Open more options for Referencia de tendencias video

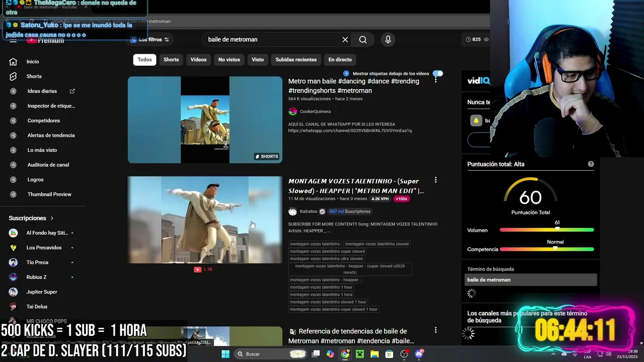(436, 330)
